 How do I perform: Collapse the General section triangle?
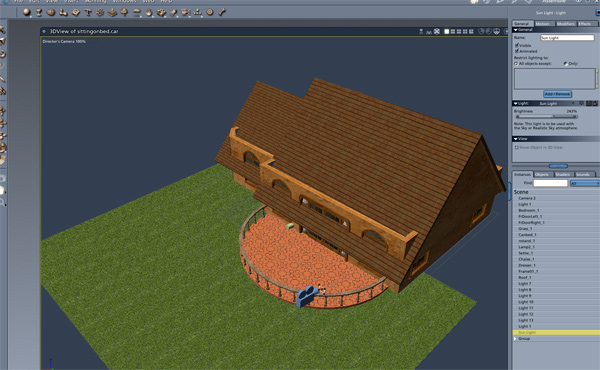pyautogui.click(x=515, y=29)
